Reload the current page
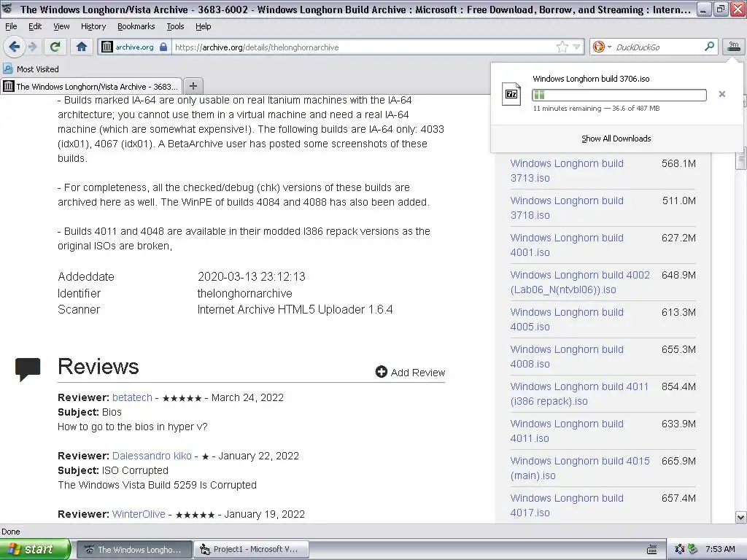This screenshot has height=560, width=747. (x=55, y=47)
